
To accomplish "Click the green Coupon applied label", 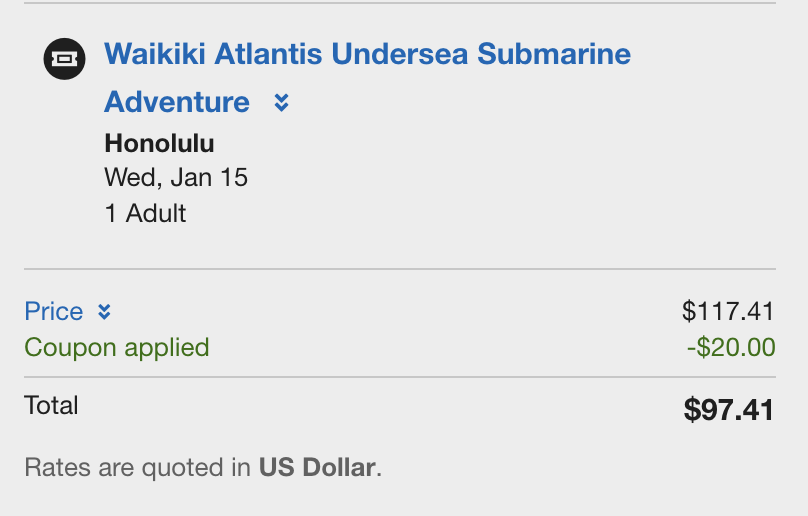I will coord(117,348).
